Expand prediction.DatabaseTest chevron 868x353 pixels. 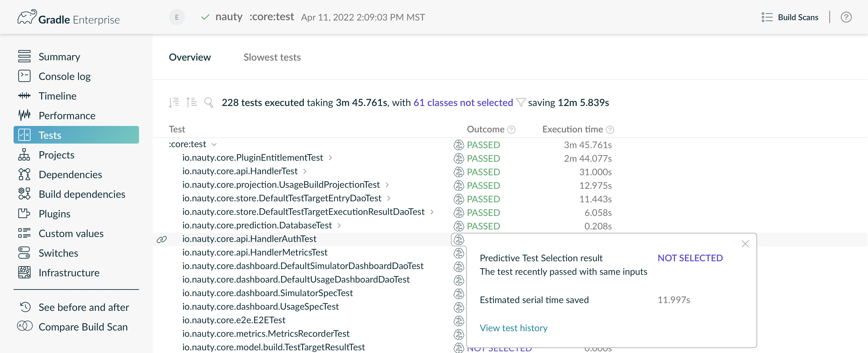click(x=339, y=225)
